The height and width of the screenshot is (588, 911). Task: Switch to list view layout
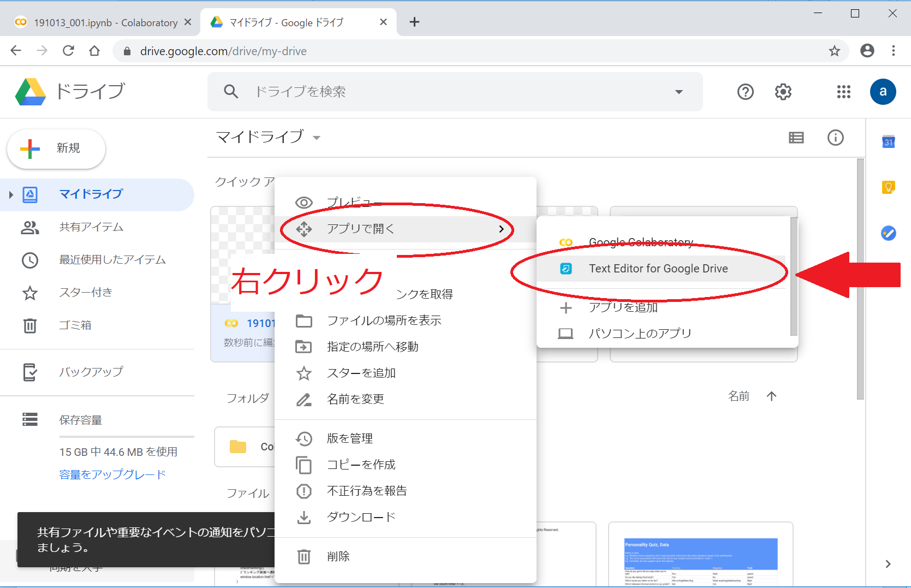pos(796,138)
